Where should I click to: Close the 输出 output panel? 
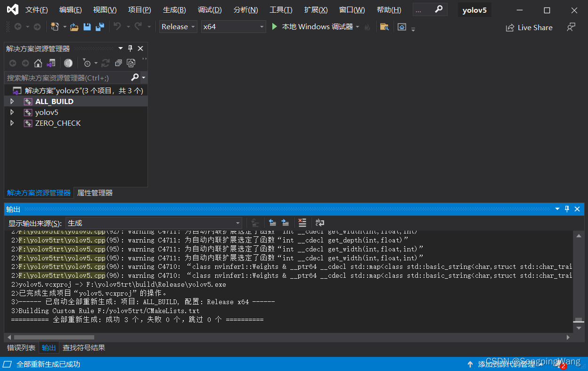(x=577, y=209)
